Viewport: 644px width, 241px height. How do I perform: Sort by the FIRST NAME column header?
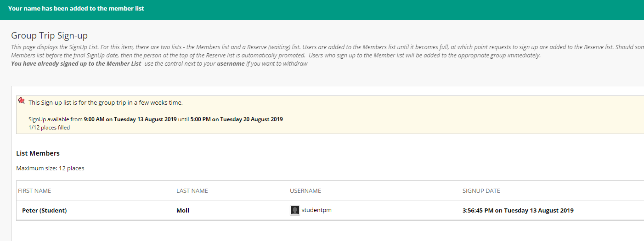pyautogui.click(x=34, y=191)
